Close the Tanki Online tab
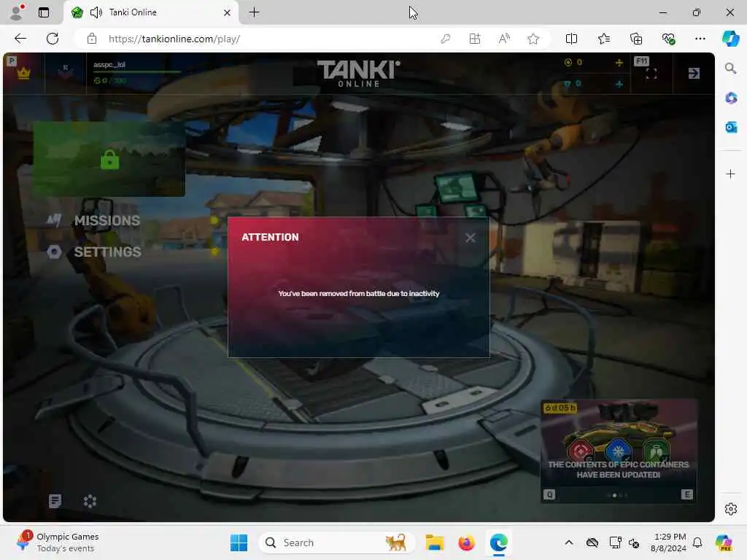The image size is (747, 560). pyautogui.click(x=228, y=13)
